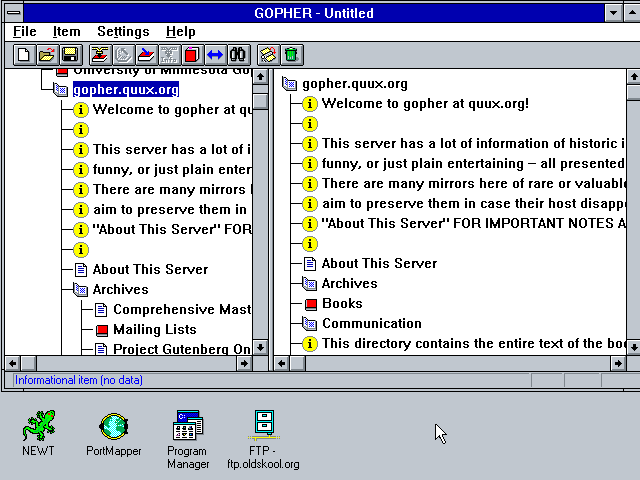This screenshot has width=640, height=480.
Task: Click info icon beside 'FOR IMPORTANT NOTES' in right pane
Action: click(310, 224)
